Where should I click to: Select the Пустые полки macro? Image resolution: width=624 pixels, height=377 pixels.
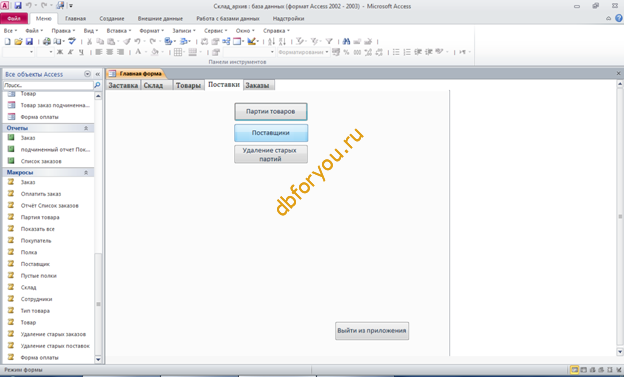39,276
